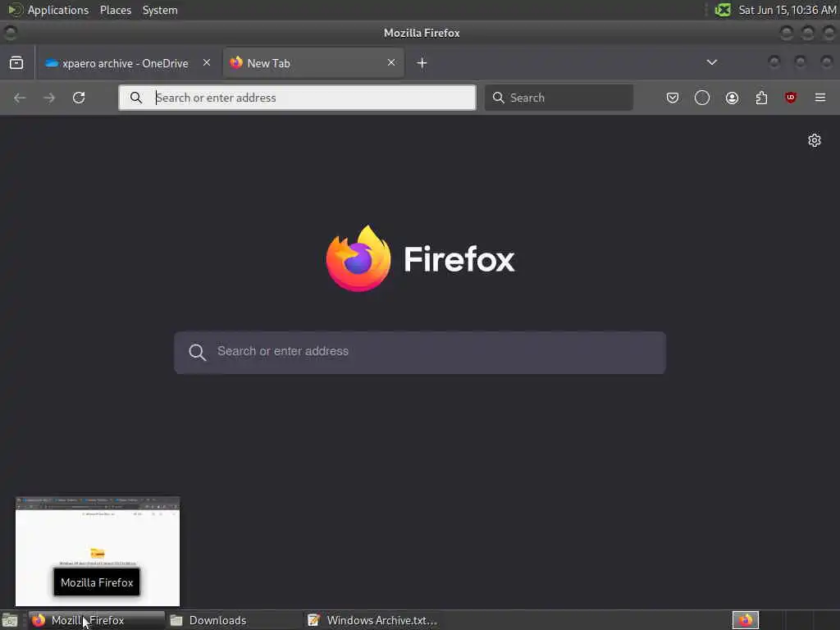Click the center page search box

(x=420, y=353)
